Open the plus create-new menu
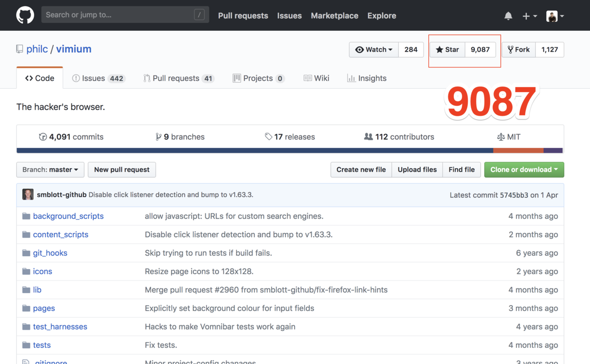This screenshot has width=590, height=364. [530, 16]
